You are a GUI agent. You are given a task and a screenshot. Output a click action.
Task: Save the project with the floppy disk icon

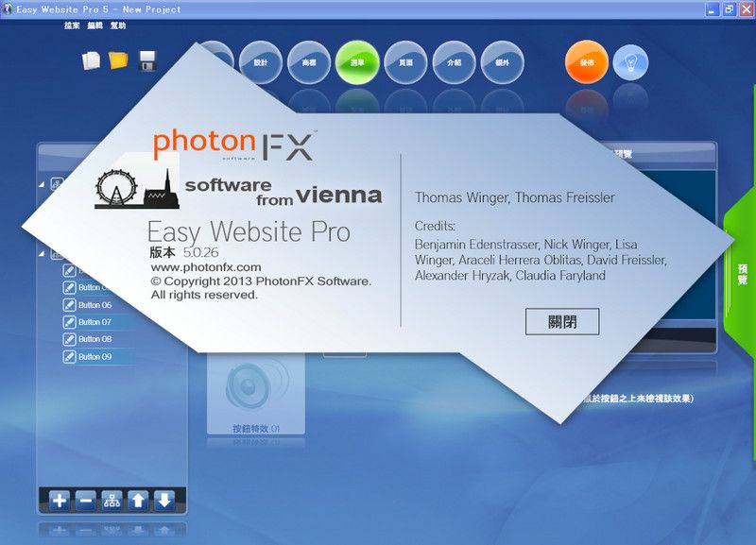147,61
